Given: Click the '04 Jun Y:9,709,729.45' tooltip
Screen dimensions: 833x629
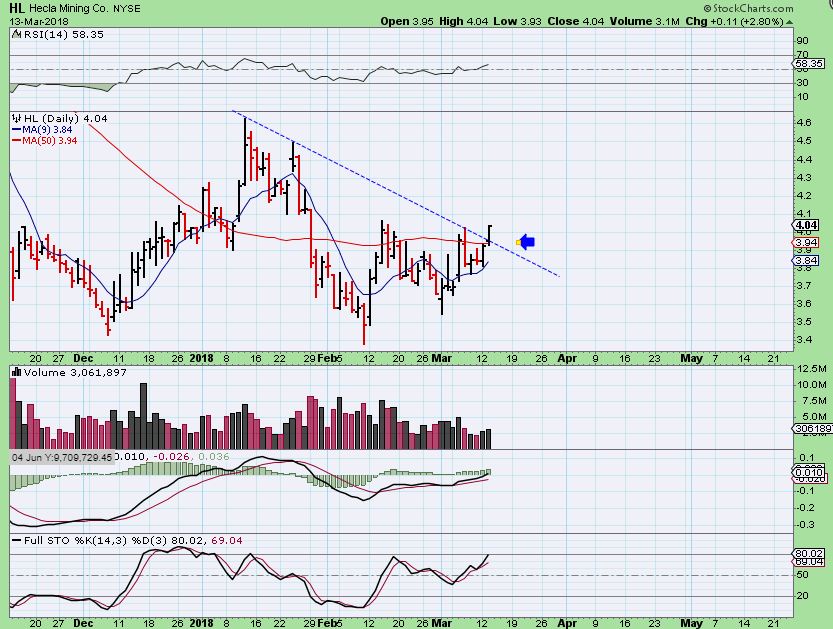Looking at the screenshot, I should point(62,457).
